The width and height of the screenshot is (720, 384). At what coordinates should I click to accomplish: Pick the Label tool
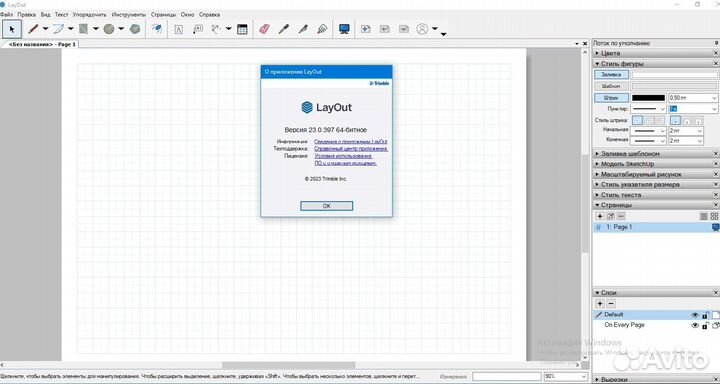[x=197, y=29]
